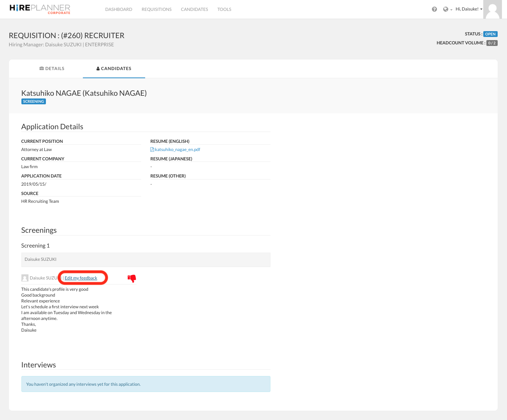
Task: Open the help question mark icon
Action: pos(434,9)
